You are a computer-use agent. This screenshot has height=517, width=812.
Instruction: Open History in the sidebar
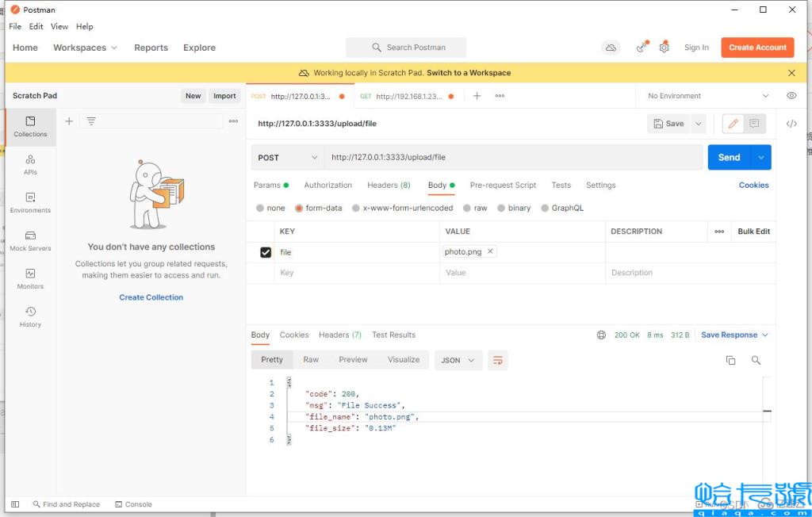pos(30,316)
